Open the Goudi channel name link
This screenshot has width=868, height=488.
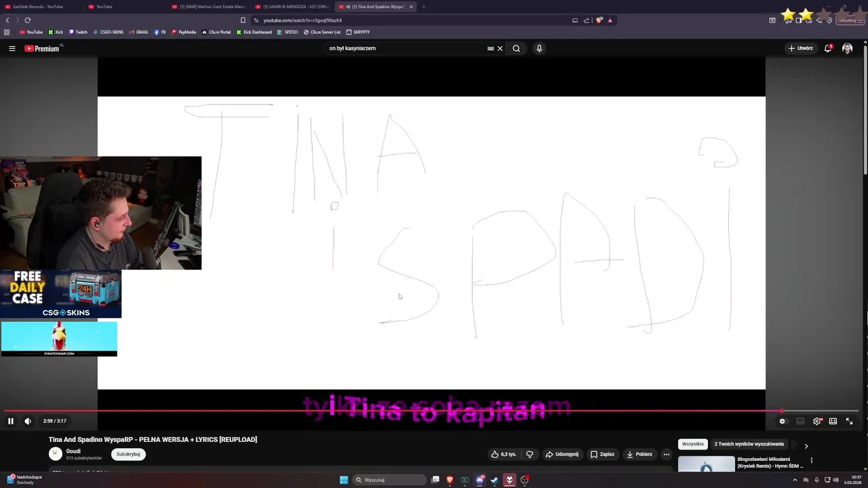pyautogui.click(x=73, y=451)
